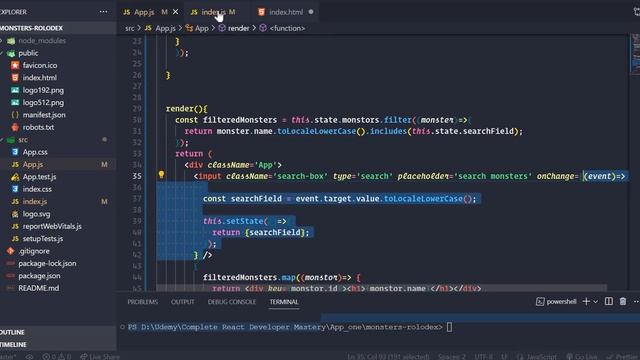
Task: Place cursor on const searchField line
Action: tap(340, 199)
